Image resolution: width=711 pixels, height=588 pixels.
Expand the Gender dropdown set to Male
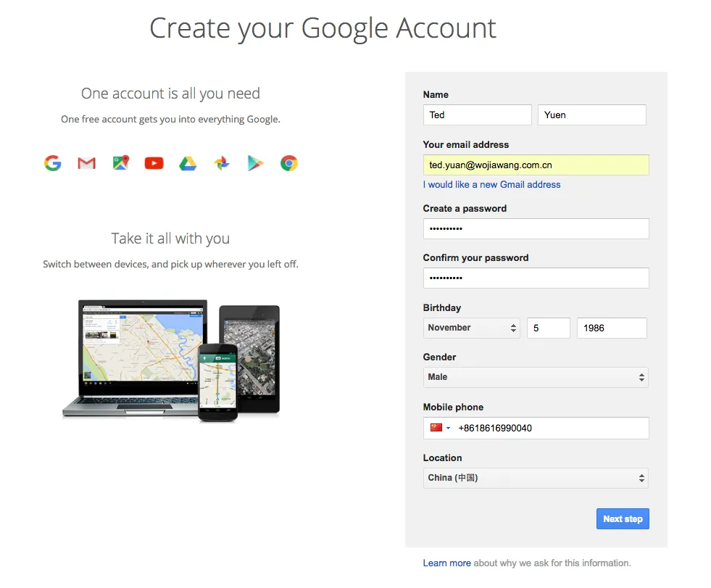click(x=536, y=377)
